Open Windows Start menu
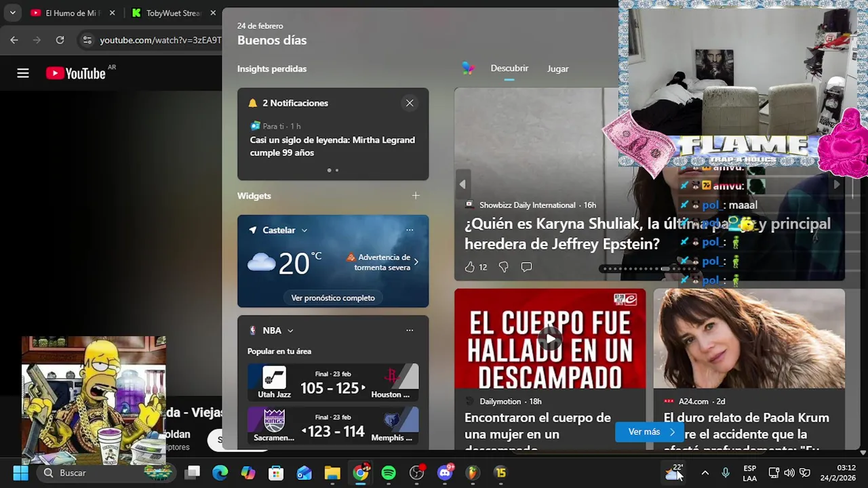The width and height of the screenshot is (868, 488). click(x=21, y=472)
